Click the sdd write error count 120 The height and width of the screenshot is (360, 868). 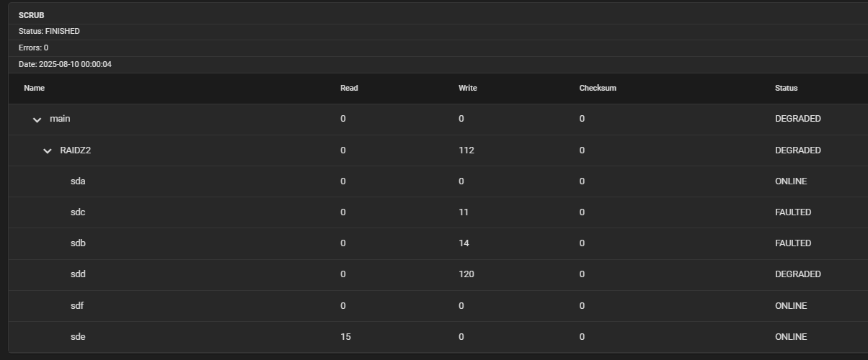[x=466, y=274]
